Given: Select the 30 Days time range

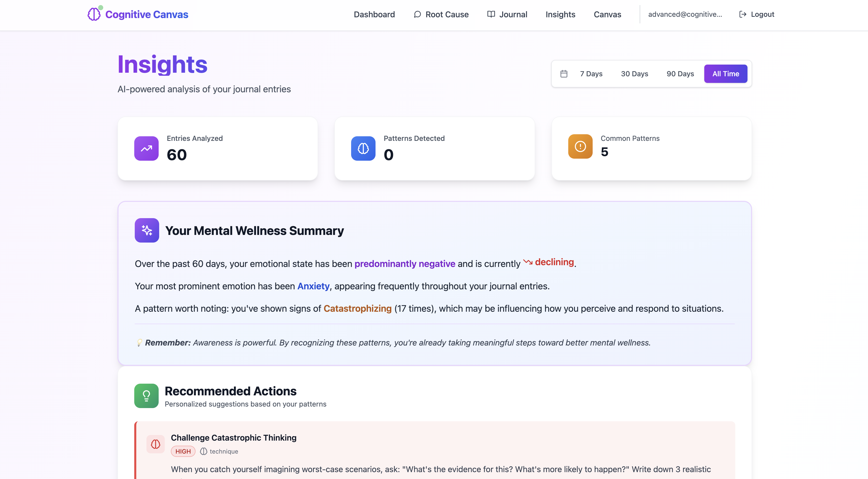Looking at the screenshot, I should (634, 74).
